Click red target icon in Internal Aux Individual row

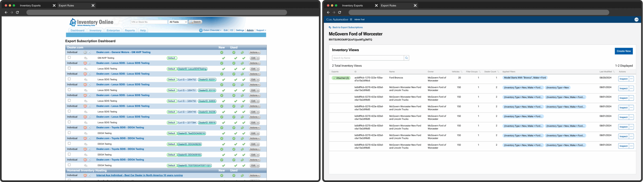(85, 175)
